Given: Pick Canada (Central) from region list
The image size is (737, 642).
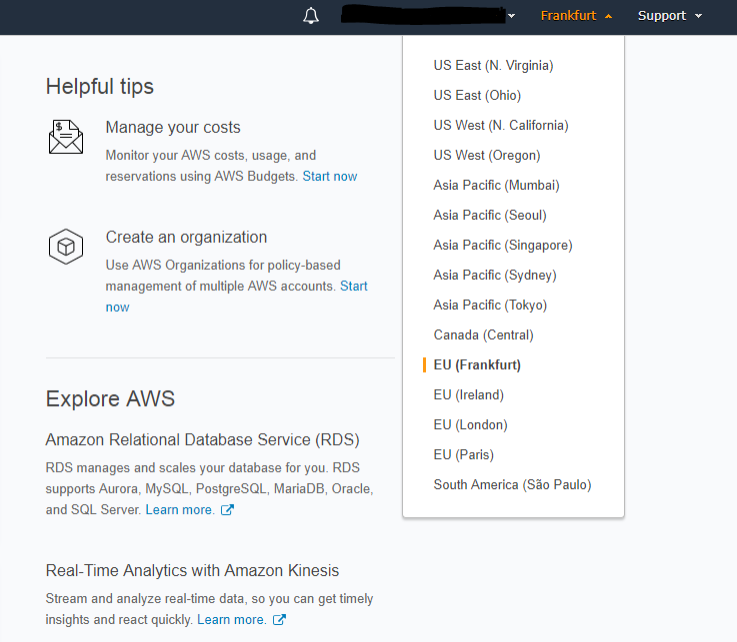Looking at the screenshot, I should point(483,335).
